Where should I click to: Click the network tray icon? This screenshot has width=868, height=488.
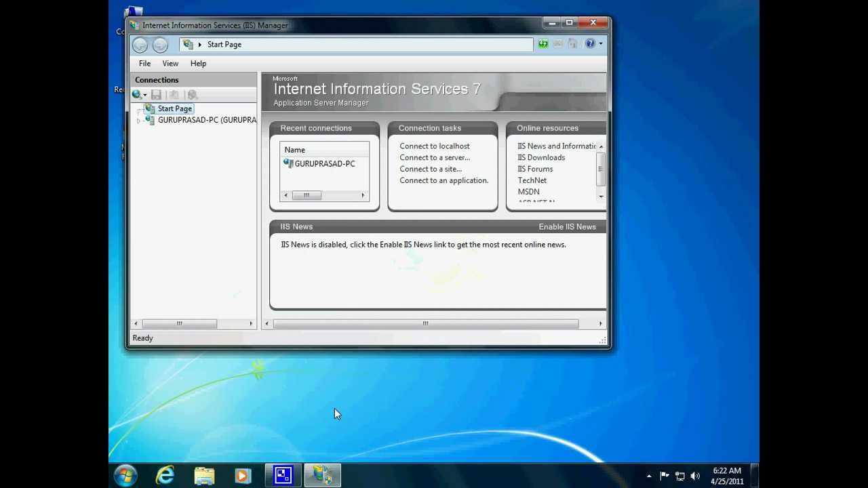point(679,476)
